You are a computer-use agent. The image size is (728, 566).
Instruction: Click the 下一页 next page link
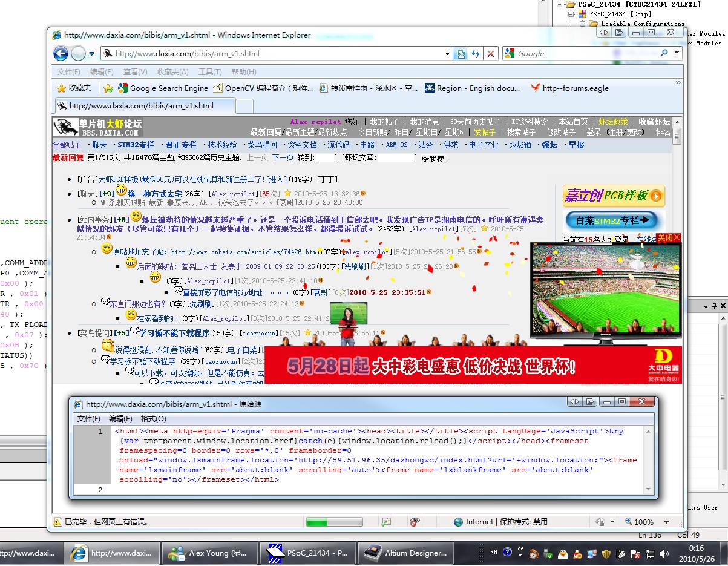(x=283, y=157)
